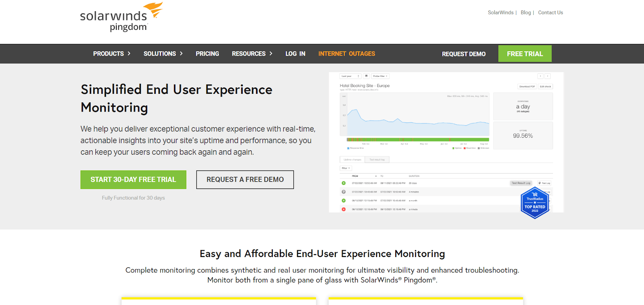Switch to Uptime changes tab
Viewport: 644px width, 305px height.
[352, 160]
